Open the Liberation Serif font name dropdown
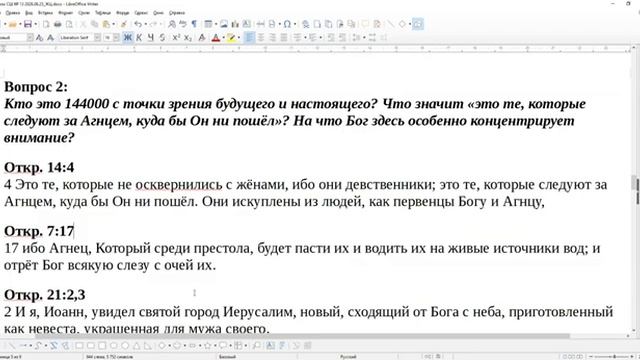Viewport: 640px width, 360px height. (97, 38)
